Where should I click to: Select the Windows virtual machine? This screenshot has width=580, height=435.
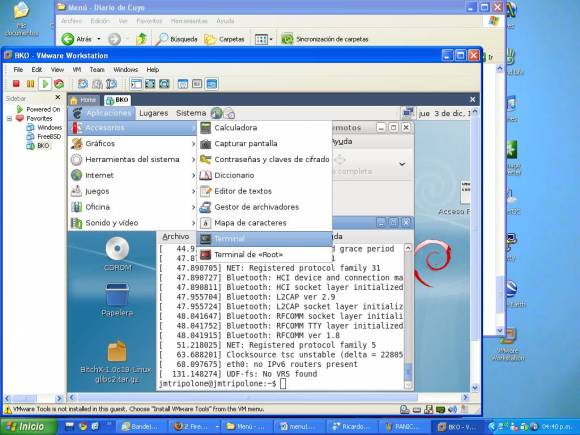[x=45, y=128]
